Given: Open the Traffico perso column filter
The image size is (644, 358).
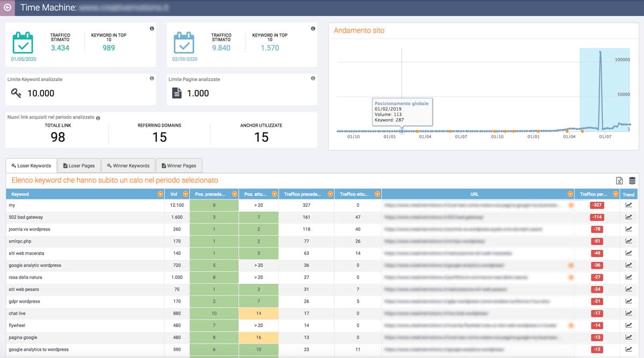Looking at the screenshot, I should tap(616, 194).
